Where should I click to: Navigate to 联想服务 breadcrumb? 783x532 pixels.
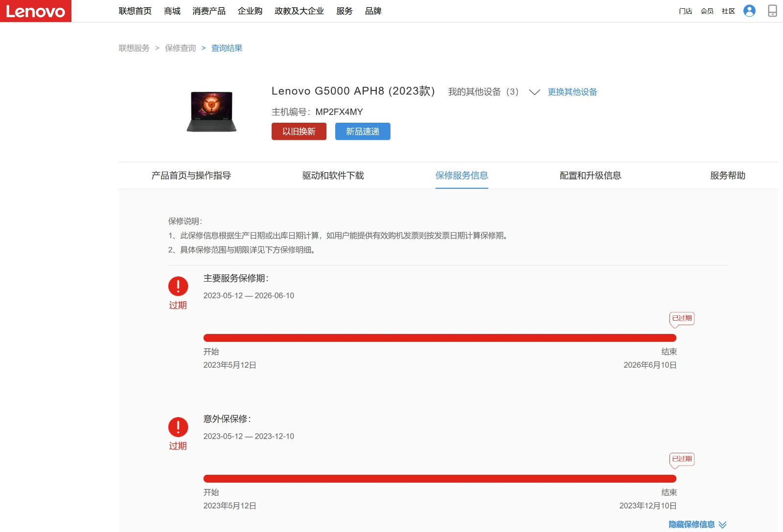[x=134, y=48]
